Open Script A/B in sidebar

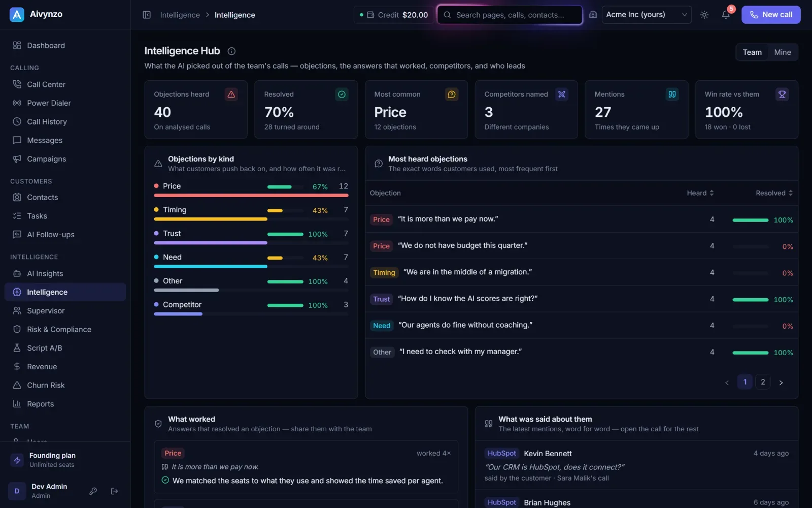pos(65,348)
